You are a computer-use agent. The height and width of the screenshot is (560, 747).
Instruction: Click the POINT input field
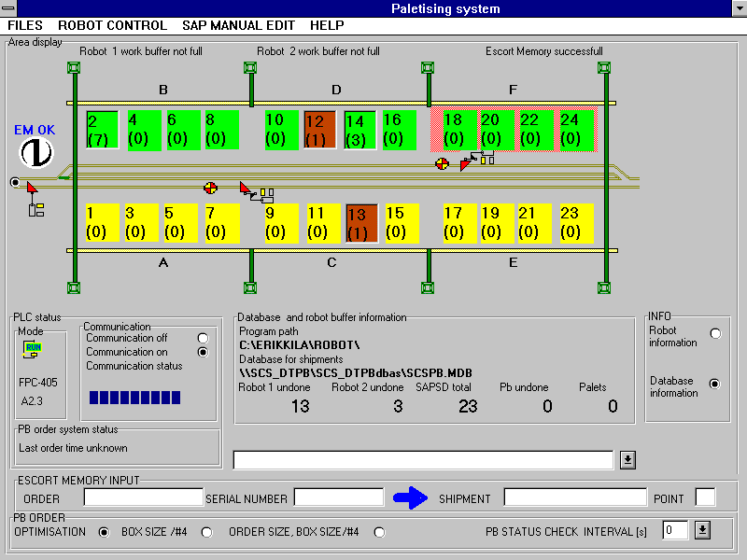pyautogui.click(x=705, y=497)
